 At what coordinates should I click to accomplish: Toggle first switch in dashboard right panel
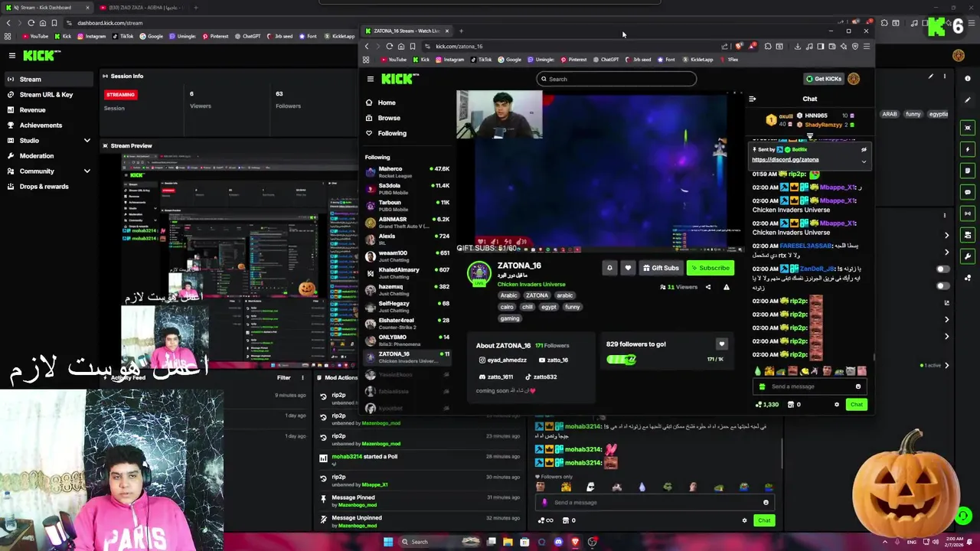click(x=943, y=269)
